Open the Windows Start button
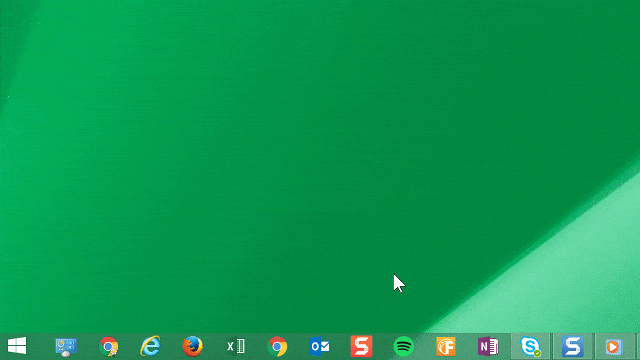Image resolution: width=640 pixels, height=360 pixels. [x=17, y=346]
